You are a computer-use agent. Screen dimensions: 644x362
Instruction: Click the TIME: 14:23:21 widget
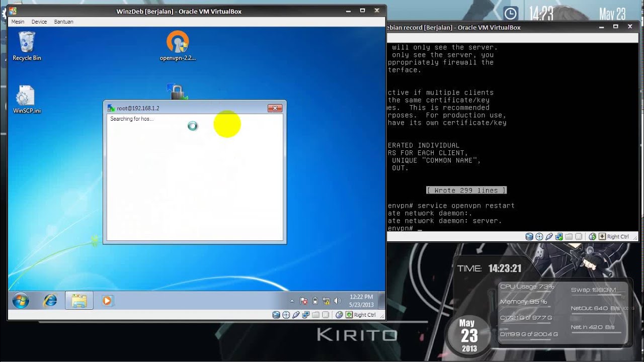[x=490, y=268]
